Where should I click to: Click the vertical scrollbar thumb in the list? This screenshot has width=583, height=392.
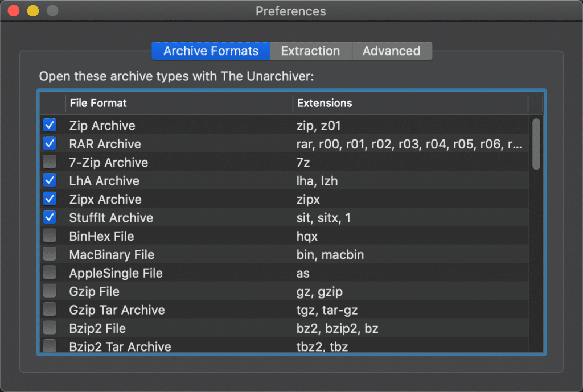point(536,143)
